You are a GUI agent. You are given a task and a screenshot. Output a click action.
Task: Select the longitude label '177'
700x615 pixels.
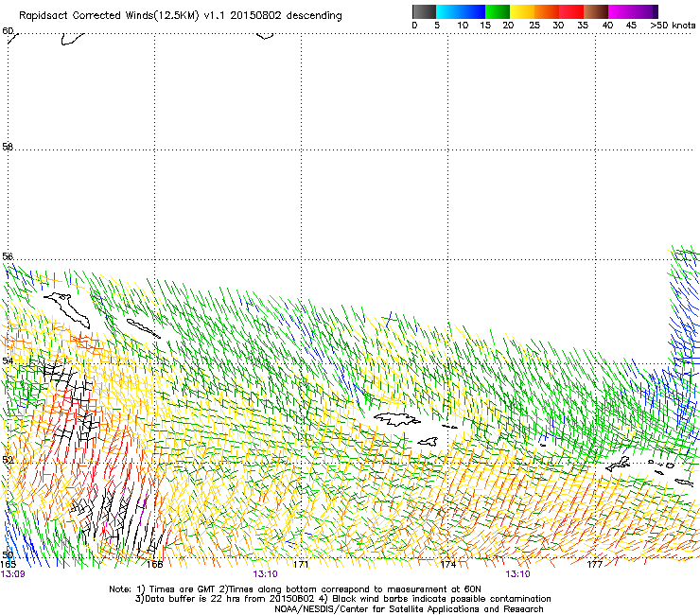(595, 564)
